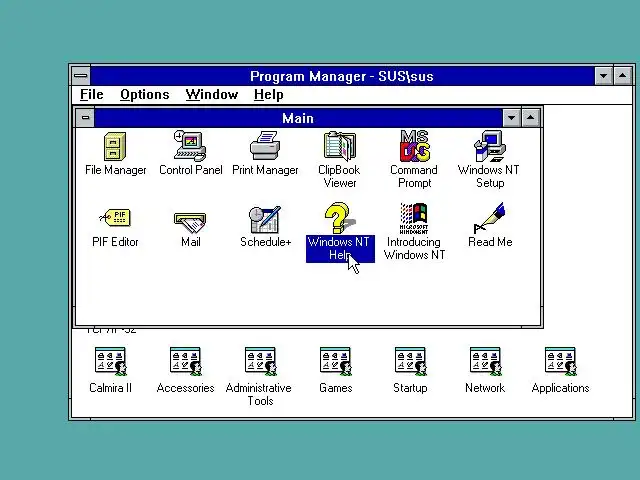640x480 pixels.
Task: Open the File menu
Action: tap(91, 95)
